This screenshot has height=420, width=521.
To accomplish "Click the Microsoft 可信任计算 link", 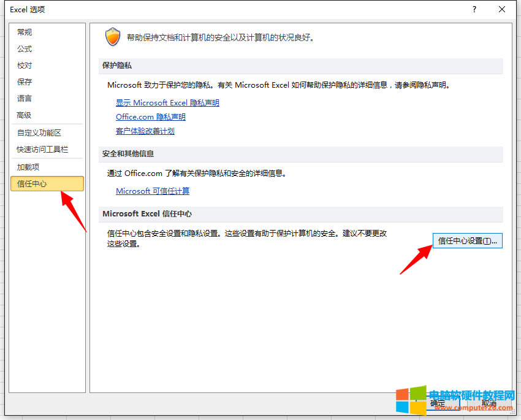I will click(x=153, y=191).
